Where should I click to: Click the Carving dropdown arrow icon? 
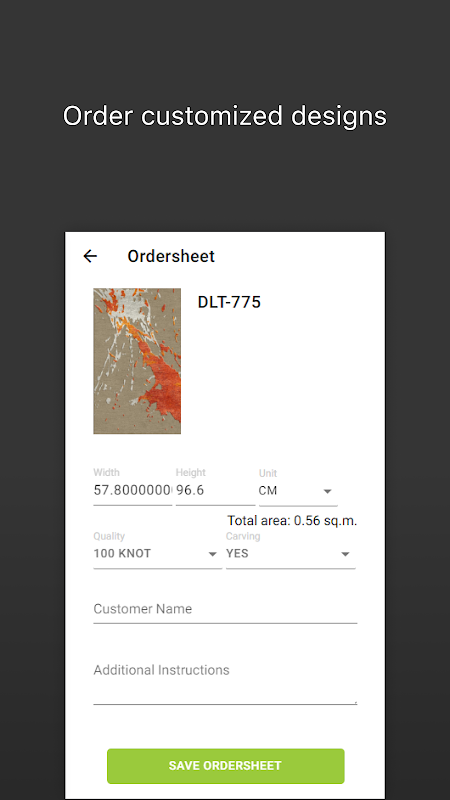click(x=345, y=554)
